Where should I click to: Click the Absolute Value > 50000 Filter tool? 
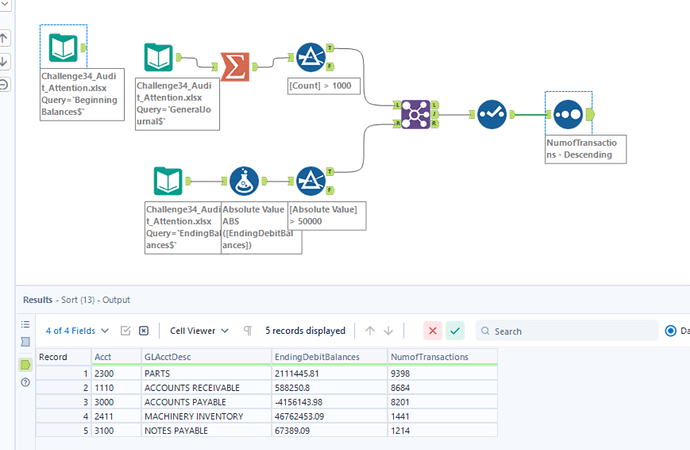pyautogui.click(x=311, y=181)
